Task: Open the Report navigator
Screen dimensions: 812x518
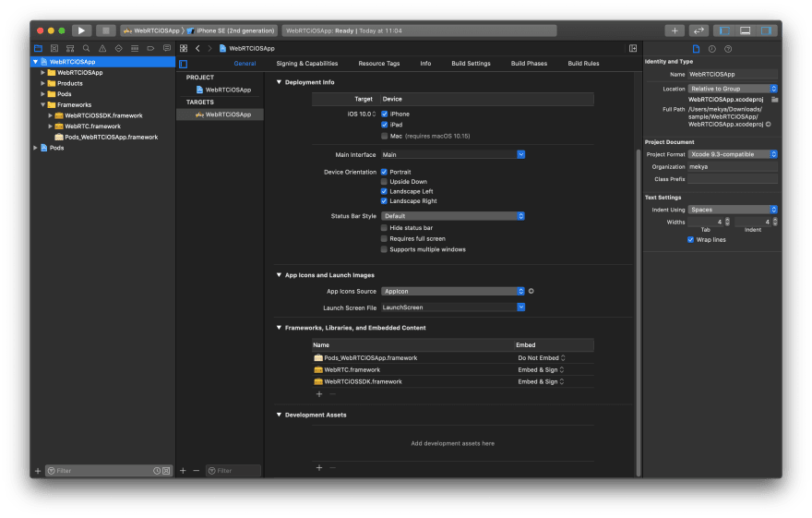Action: [x=167, y=48]
